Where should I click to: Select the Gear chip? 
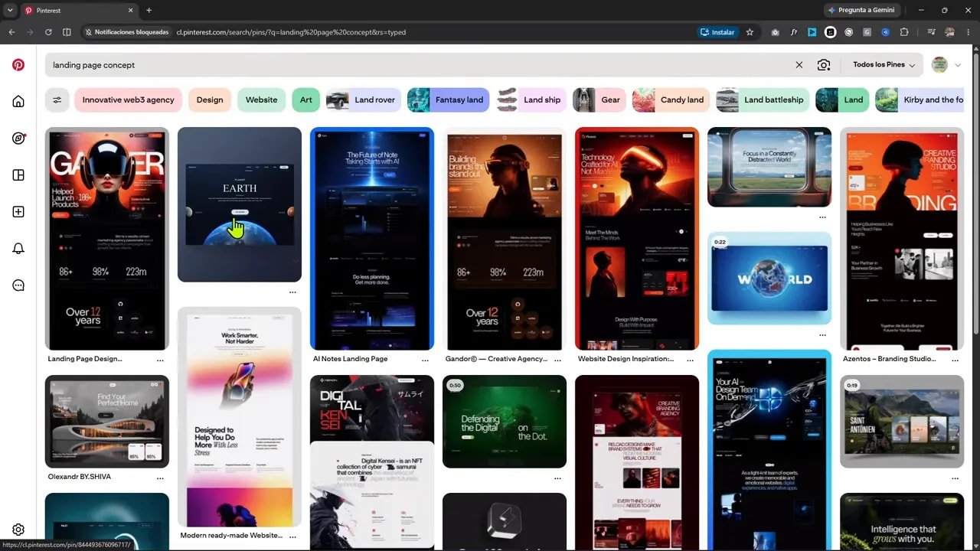tap(599, 99)
